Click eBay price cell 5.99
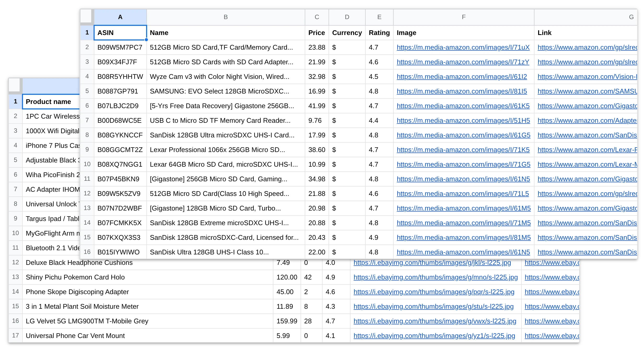Image resolution: width=644 pixels, height=350 pixels. tap(287, 336)
